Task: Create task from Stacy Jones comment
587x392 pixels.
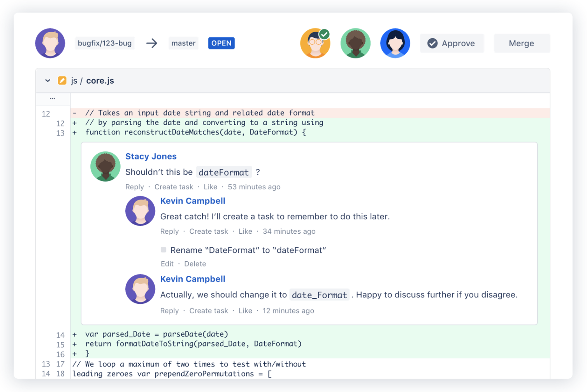Action: [x=174, y=187]
